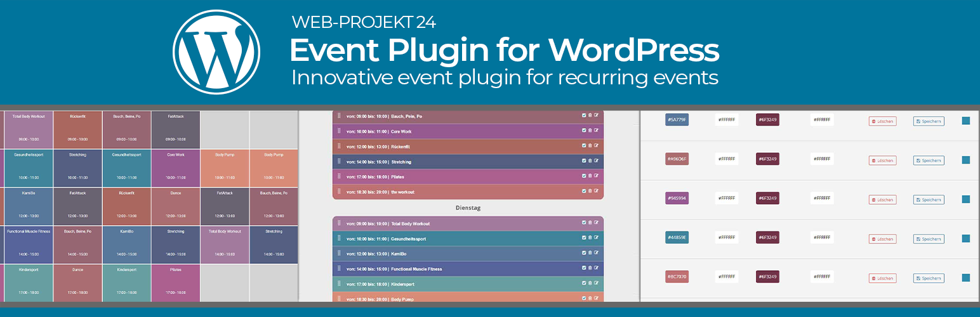Click edit icon on KamiBo list row
This screenshot has width=980, height=317.
point(596,253)
